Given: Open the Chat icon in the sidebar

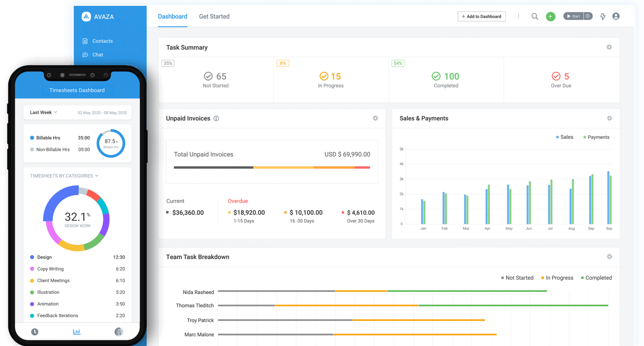Looking at the screenshot, I should [x=85, y=54].
